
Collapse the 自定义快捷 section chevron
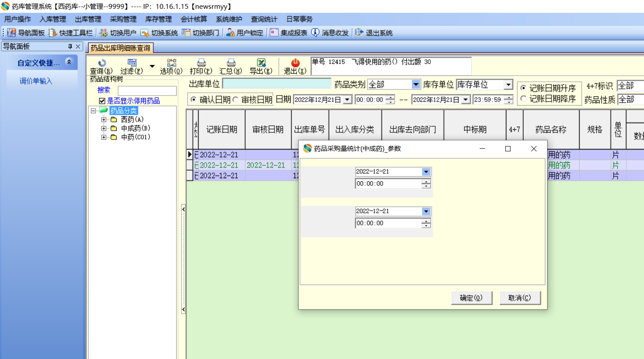69,62
